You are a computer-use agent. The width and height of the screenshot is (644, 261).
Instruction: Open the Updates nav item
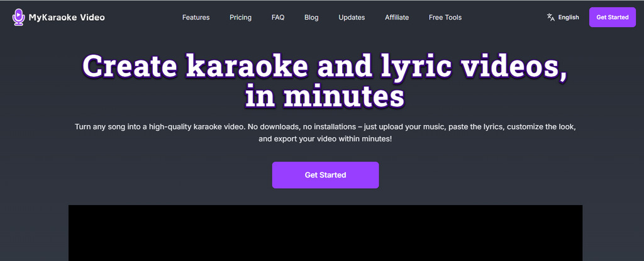[352, 17]
